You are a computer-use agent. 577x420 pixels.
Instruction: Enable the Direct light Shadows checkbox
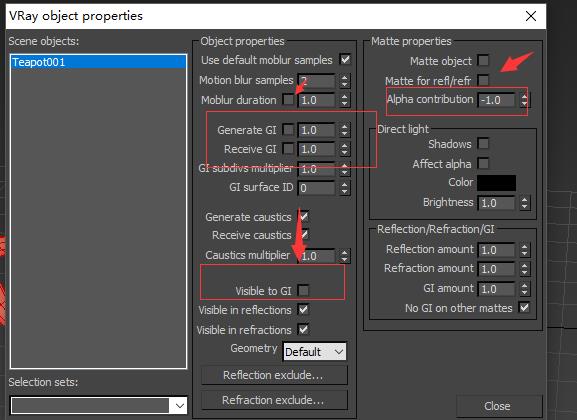coord(483,144)
